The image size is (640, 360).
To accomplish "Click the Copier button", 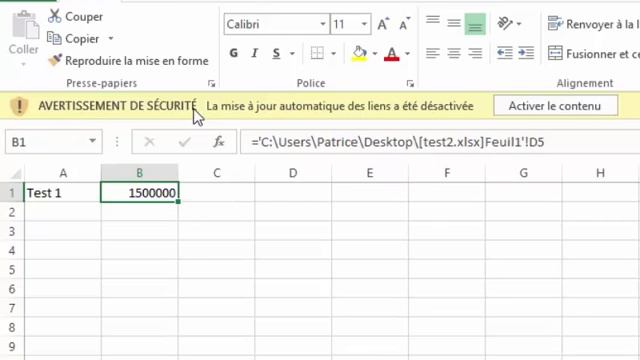I will click(73, 39).
